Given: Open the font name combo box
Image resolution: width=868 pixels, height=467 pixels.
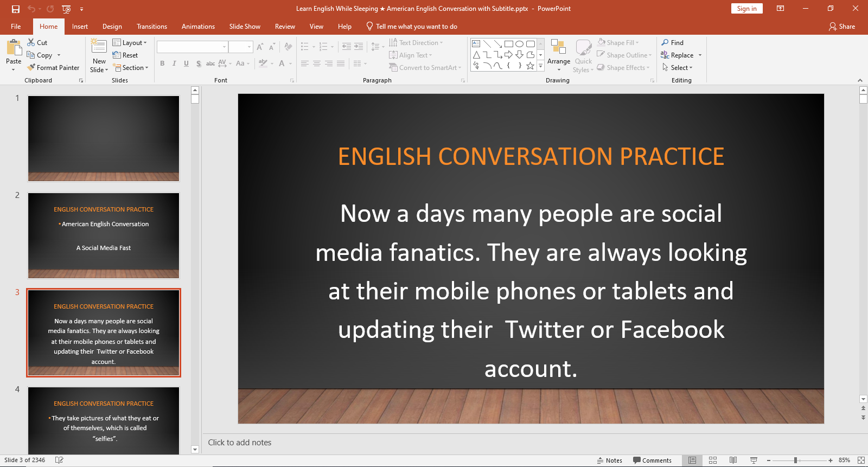Looking at the screenshot, I should click(192, 47).
